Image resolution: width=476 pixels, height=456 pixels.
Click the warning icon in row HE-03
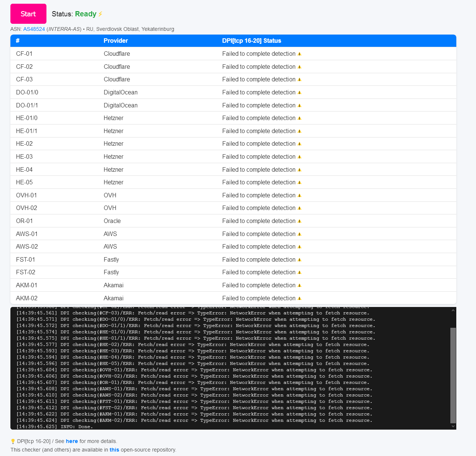[299, 157]
